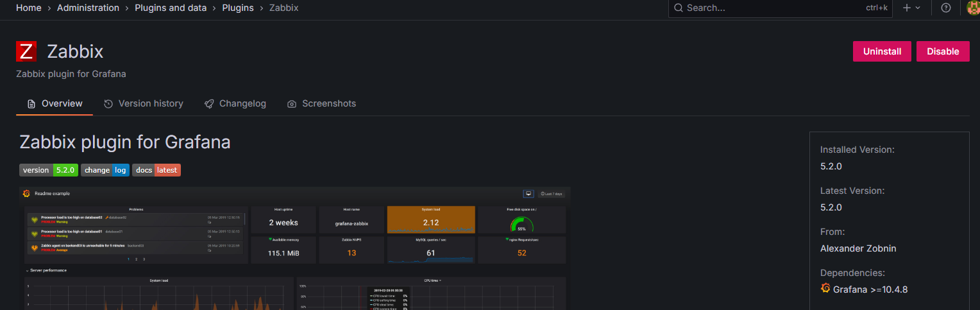
Task: Click Grafana >=10.4.8 dependency text
Action: coord(870,289)
